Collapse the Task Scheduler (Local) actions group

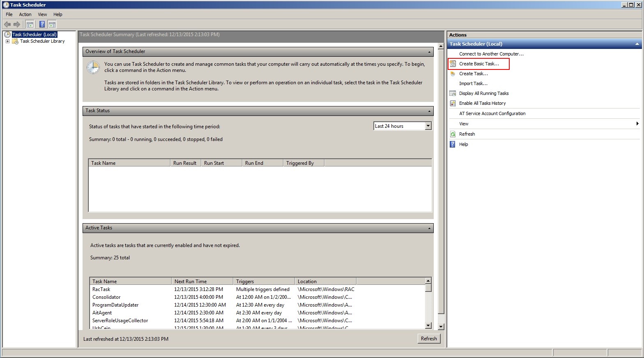(637, 44)
